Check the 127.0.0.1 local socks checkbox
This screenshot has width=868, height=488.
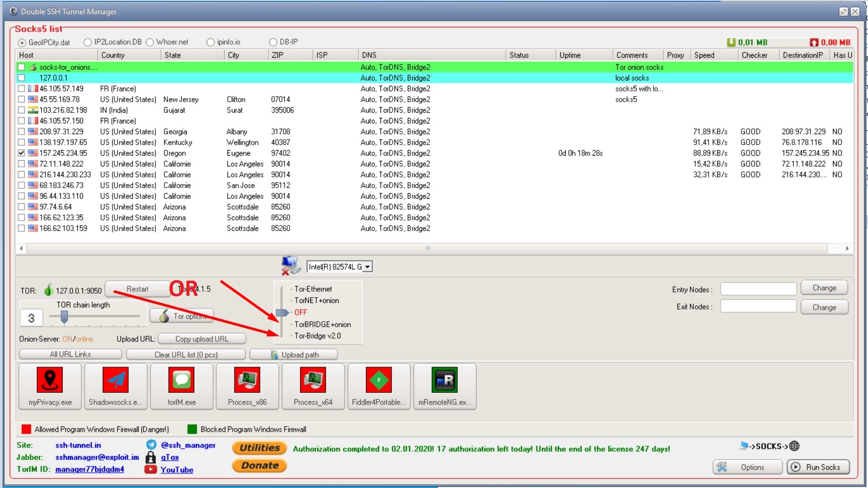[21, 78]
